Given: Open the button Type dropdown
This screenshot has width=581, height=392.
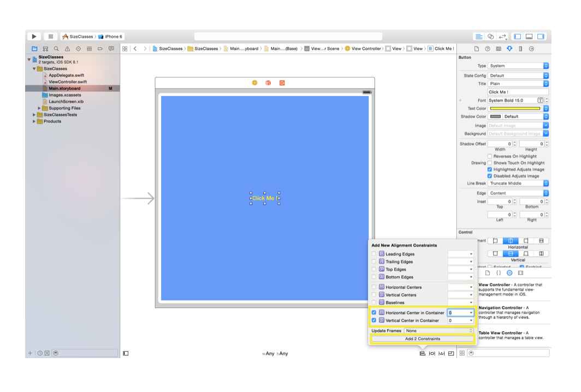Looking at the screenshot, I should [518, 66].
